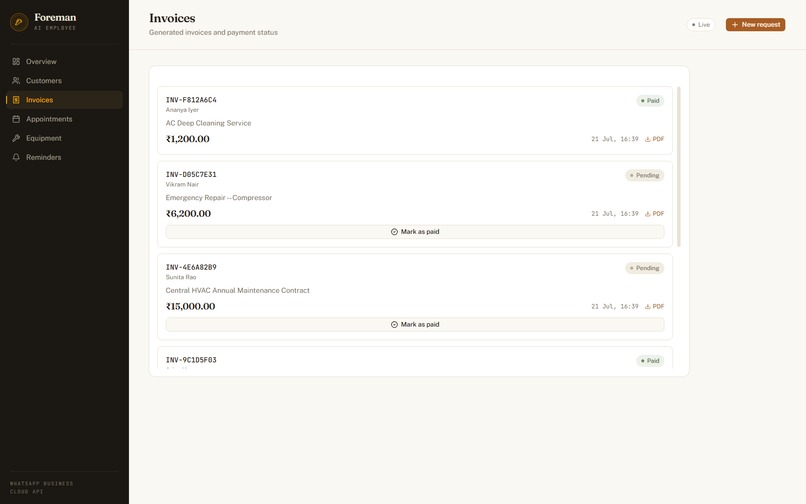Click the ₹1,200.00 amount
The width and height of the screenshot is (806, 504).
(x=188, y=139)
